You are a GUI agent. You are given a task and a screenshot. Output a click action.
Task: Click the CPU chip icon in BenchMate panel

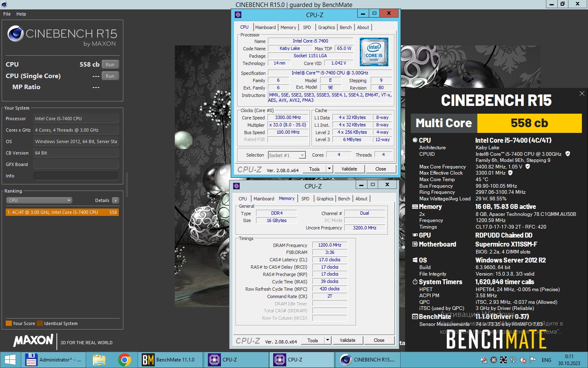[x=415, y=140]
